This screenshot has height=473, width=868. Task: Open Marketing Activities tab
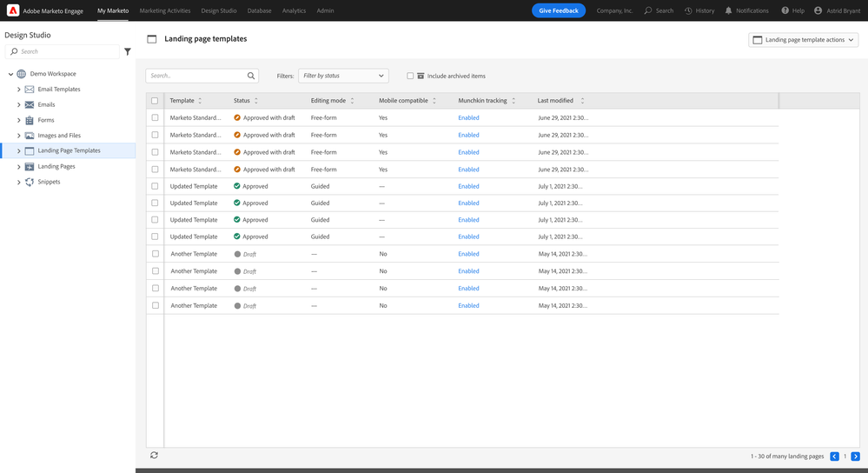coord(165,10)
